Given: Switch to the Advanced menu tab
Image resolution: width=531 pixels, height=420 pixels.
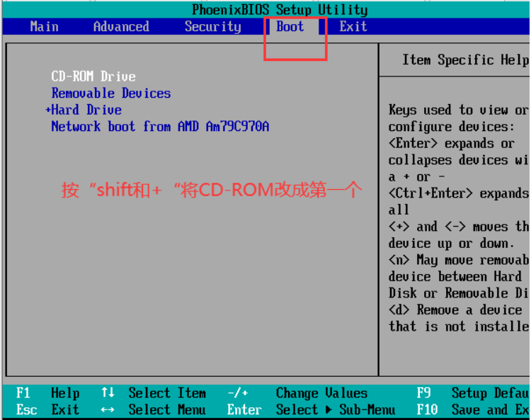Looking at the screenshot, I should [121, 26].
